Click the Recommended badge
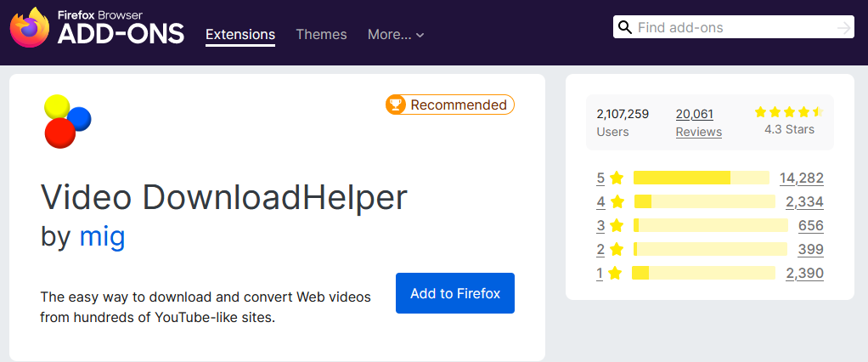The image size is (868, 362). point(450,105)
